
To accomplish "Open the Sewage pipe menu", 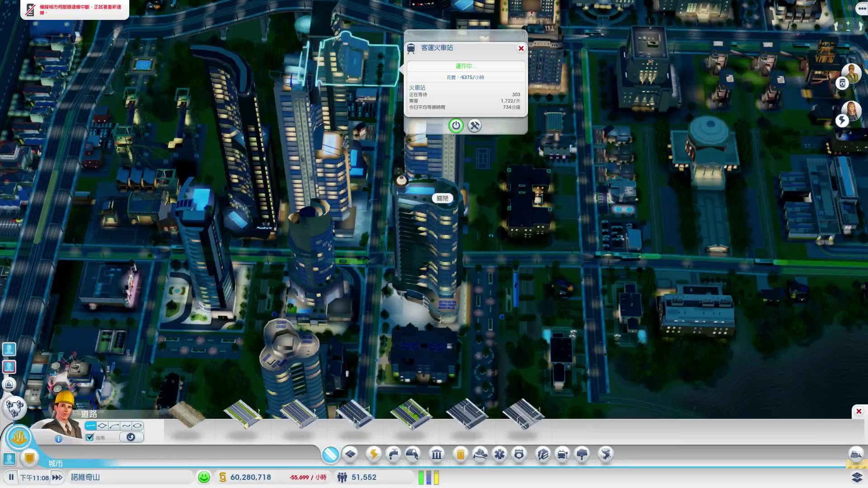I will click(412, 454).
